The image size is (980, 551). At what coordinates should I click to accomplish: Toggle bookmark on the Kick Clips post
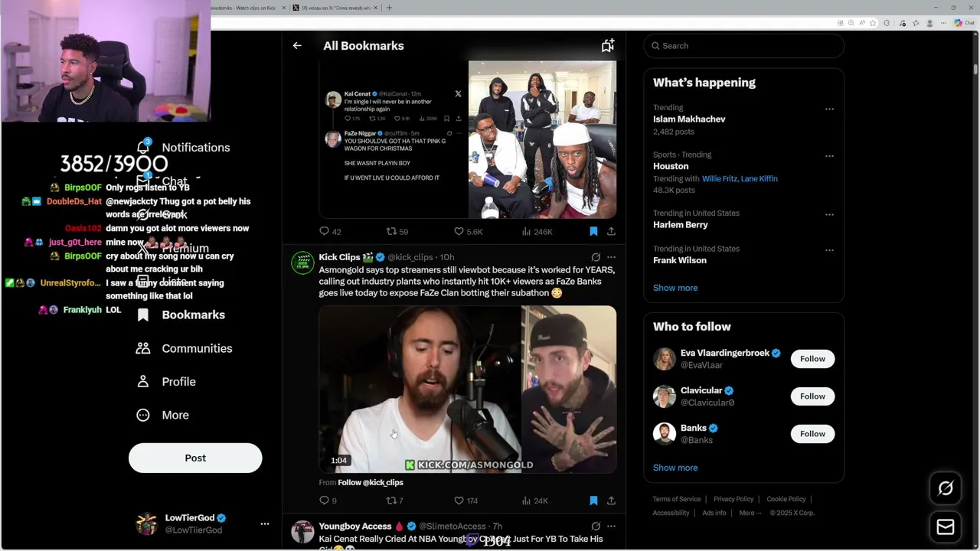point(593,500)
